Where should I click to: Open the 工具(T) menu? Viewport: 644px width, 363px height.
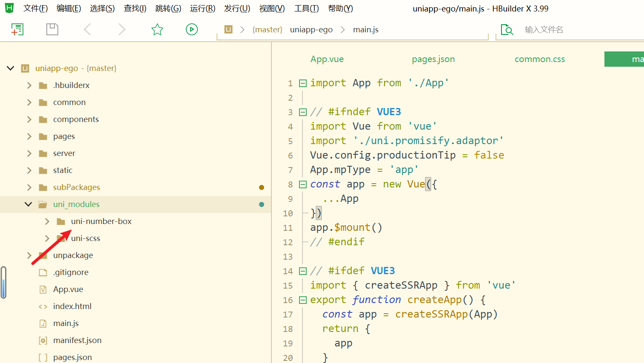click(306, 9)
